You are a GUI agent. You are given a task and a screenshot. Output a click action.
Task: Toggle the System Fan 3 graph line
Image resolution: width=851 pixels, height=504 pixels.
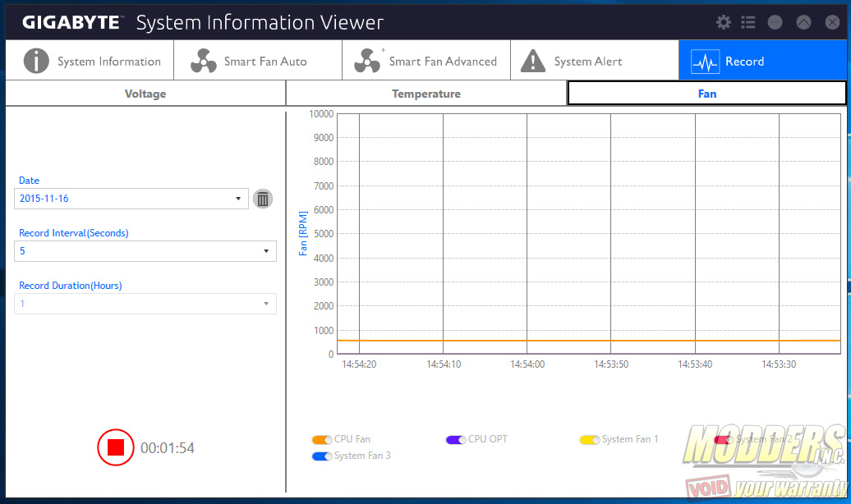322,456
